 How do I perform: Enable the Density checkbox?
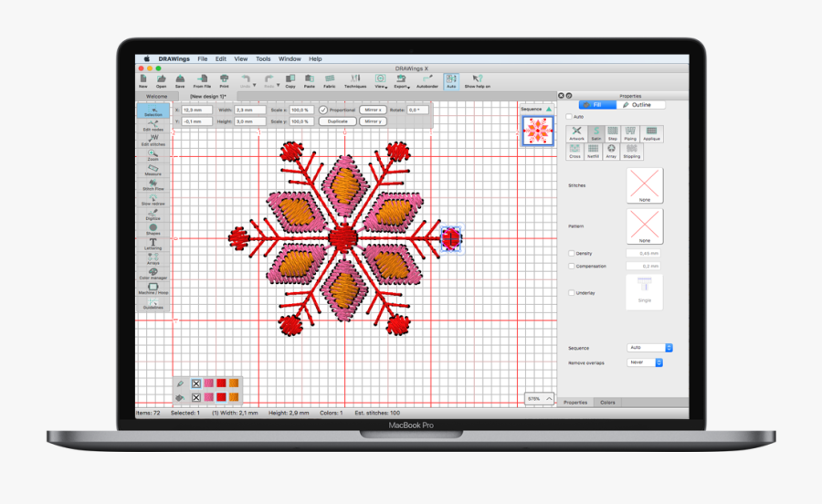pos(572,253)
